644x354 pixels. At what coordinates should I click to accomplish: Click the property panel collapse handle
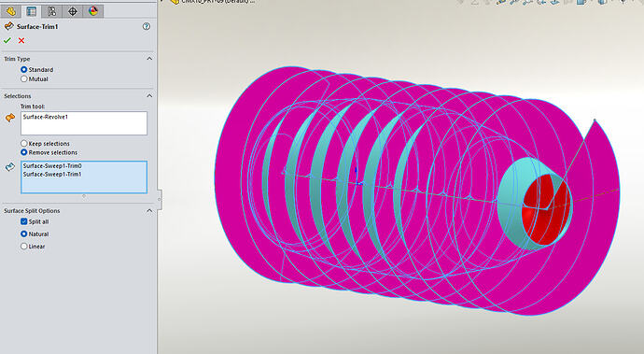click(160, 199)
